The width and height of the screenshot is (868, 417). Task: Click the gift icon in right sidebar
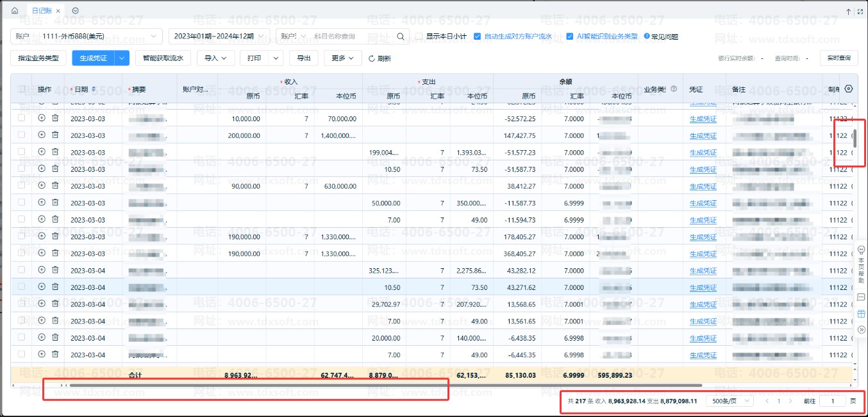[861, 314]
